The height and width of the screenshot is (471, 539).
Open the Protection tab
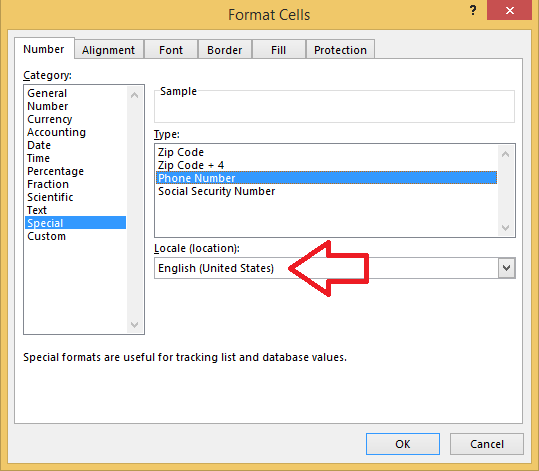tap(340, 50)
